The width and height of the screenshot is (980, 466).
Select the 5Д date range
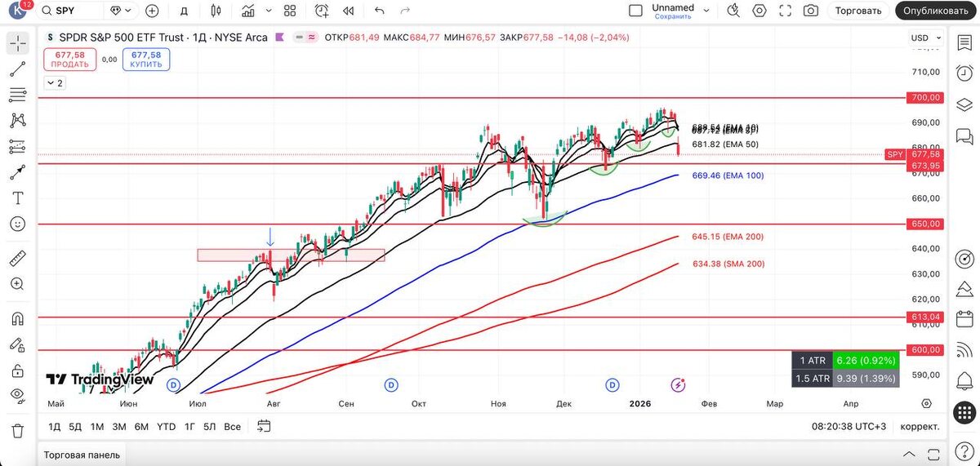pyautogui.click(x=75, y=426)
